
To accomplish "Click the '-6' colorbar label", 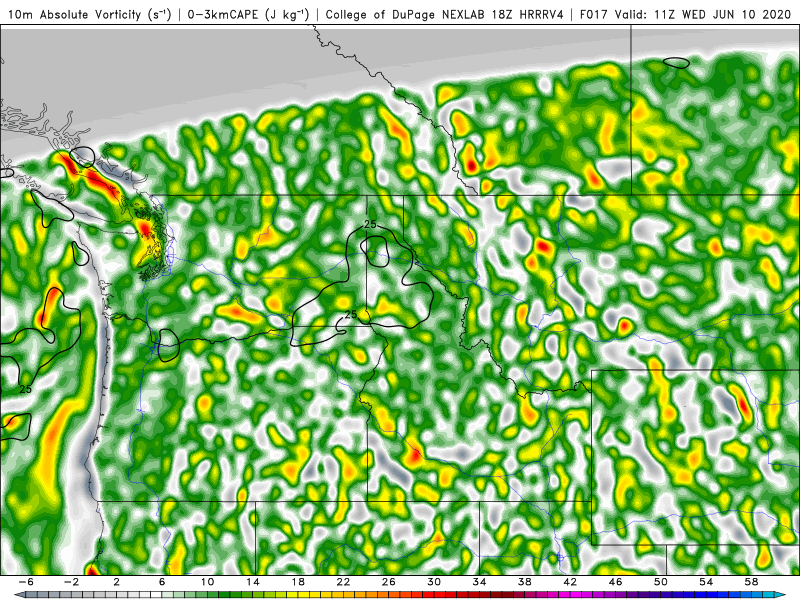I will pos(26,582).
